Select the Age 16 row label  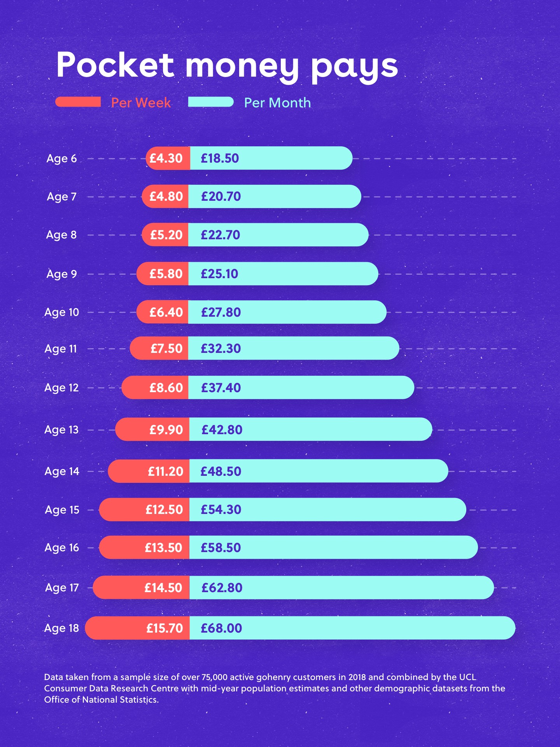61,547
